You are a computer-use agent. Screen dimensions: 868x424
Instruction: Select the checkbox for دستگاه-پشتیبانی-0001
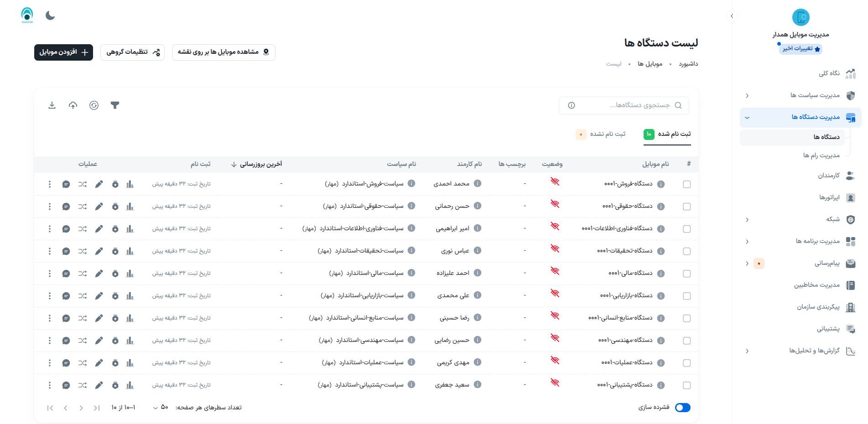[686, 385]
